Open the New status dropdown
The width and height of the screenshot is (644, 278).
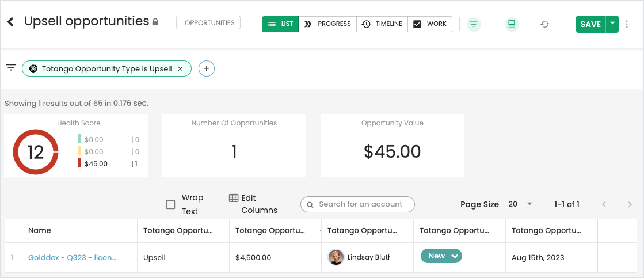[x=441, y=256]
